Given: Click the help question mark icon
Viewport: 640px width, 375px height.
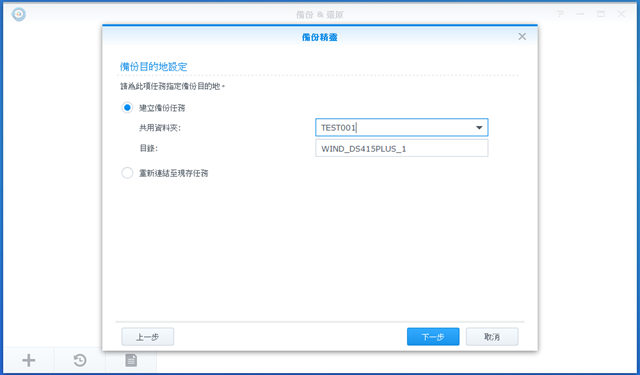Looking at the screenshot, I should click(x=560, y=14).
